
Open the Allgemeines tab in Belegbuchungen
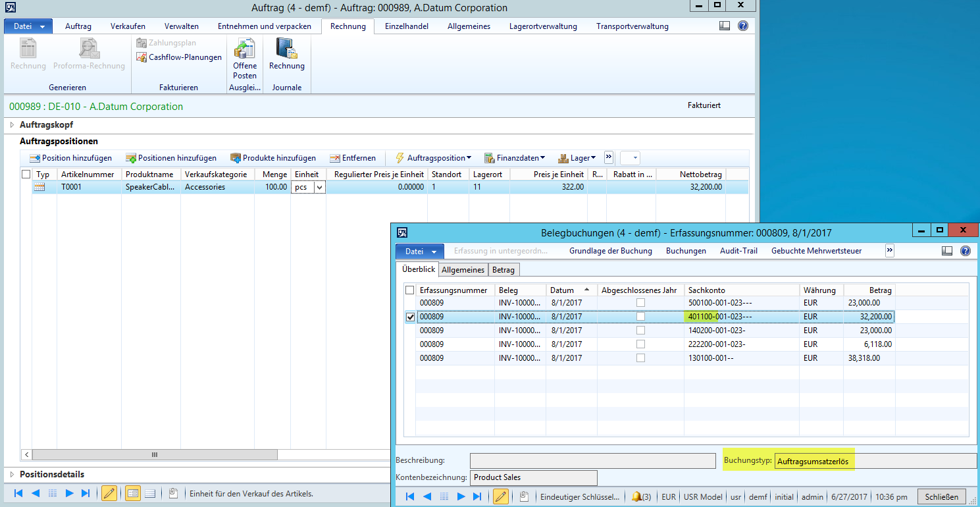(x=463, y=270)
